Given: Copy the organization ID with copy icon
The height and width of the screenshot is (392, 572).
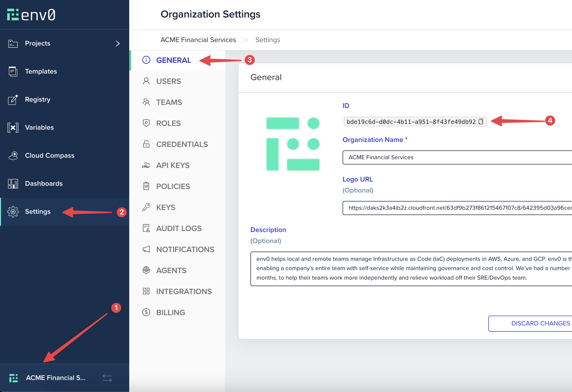Looking at the screenshot, I should pos(481,122).
